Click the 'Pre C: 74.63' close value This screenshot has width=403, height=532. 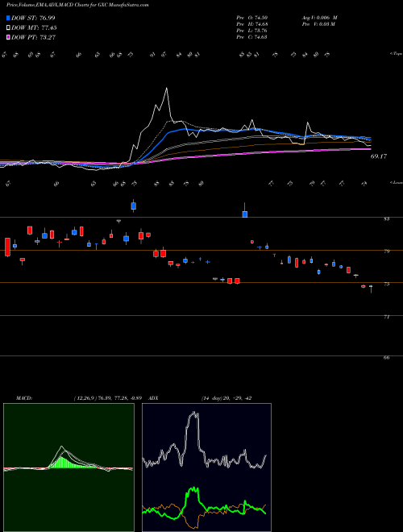pos(252,37)
